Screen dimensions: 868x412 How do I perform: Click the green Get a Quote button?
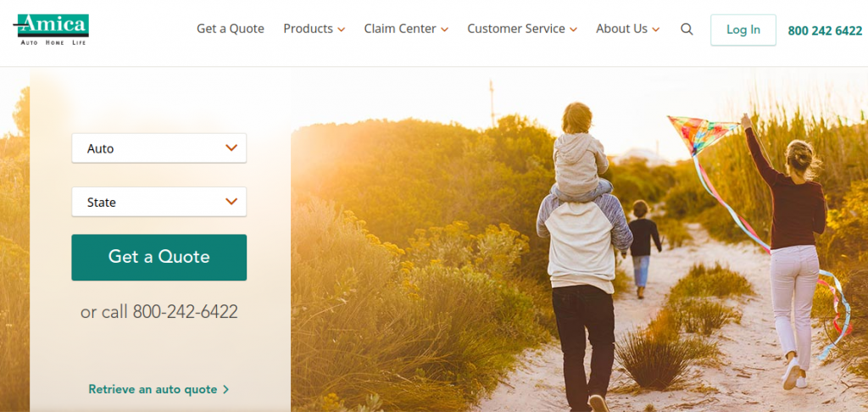(x=159, y=257)
